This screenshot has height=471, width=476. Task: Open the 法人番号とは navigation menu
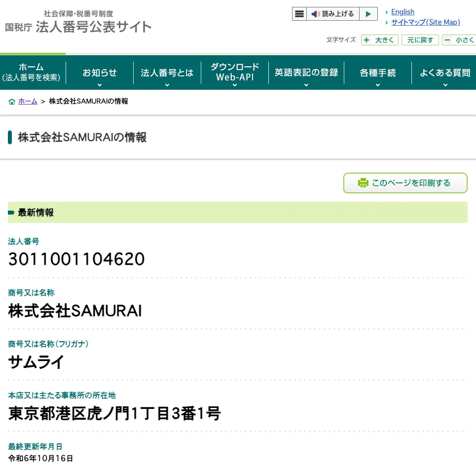click(x=167, y=73)
